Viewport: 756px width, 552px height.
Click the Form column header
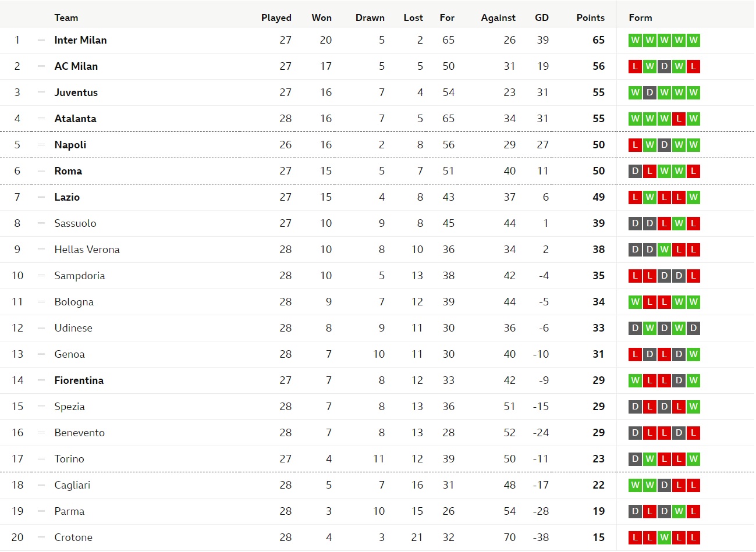pyautogui.click(x=640, y=17)
